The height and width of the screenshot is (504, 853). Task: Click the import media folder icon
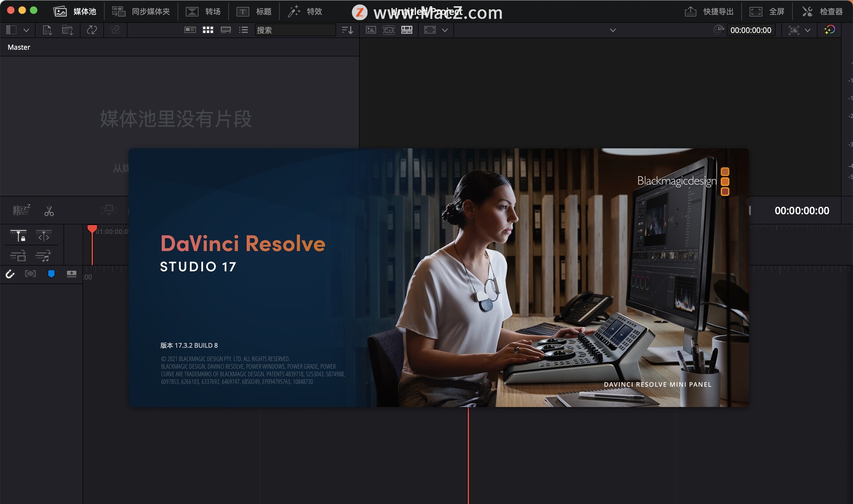(x=68, y=30)
